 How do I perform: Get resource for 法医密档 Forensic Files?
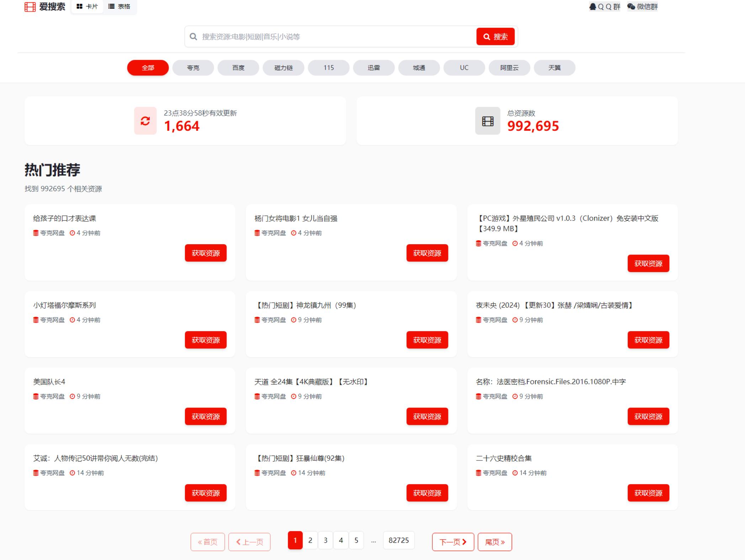(x=648, y=416)
